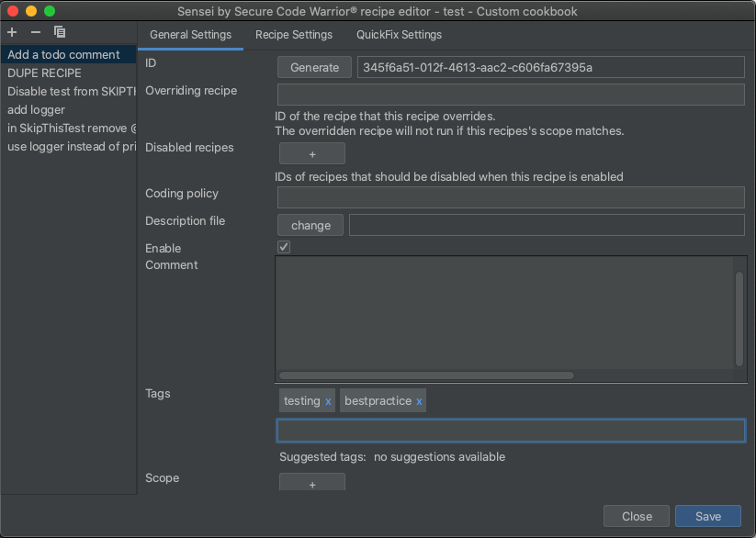
Task: Select 'use logger instead of pri' recipe
Action: [x=69, y=146]
